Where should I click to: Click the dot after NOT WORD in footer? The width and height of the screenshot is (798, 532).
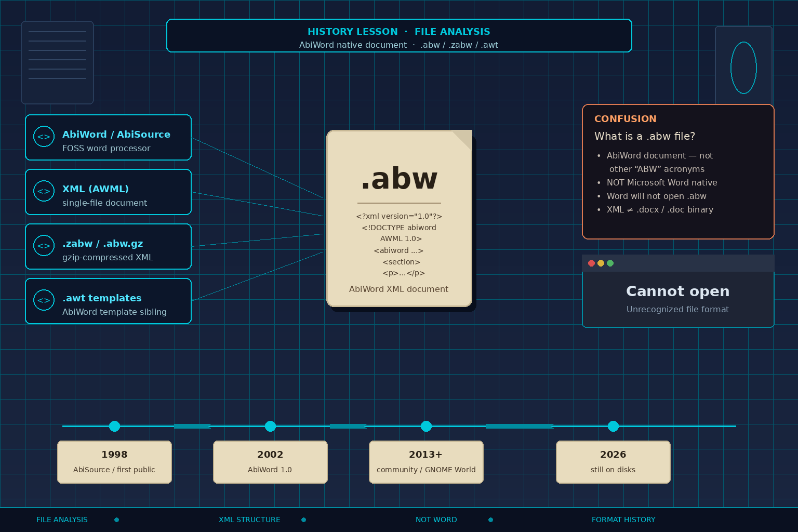click(490, 520)
